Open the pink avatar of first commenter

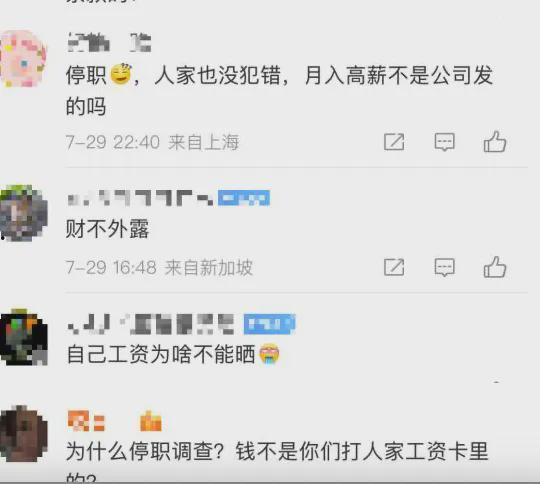pyautogui.click(x=23, y=59)
